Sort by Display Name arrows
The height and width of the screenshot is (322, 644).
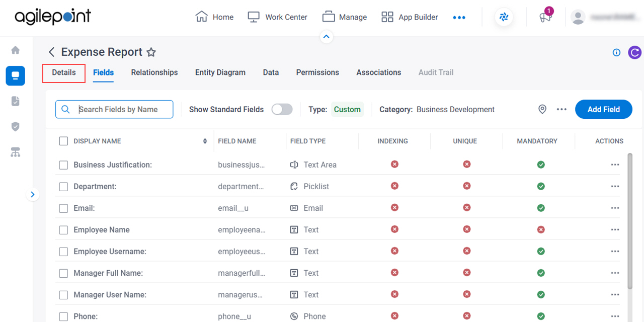click(x=205, y=141)
